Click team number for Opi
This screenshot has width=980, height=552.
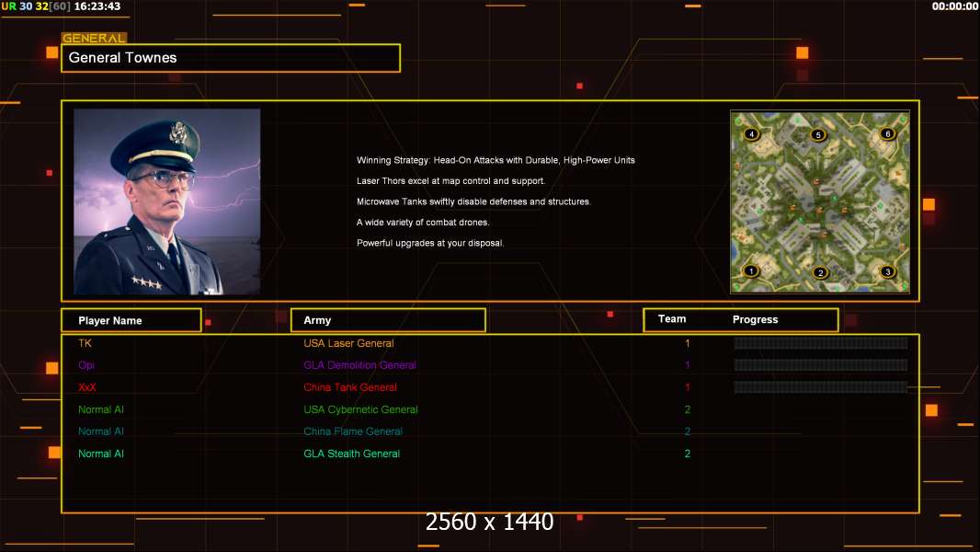[x=688, y=365]
